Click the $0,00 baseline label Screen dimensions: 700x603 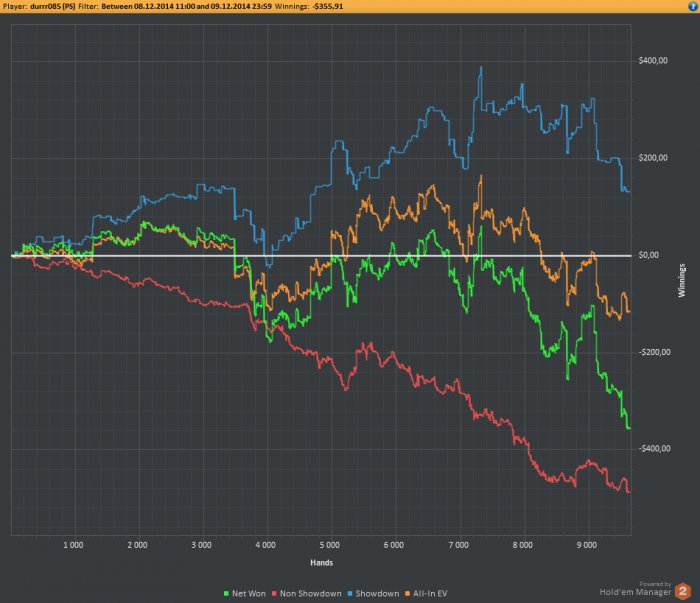click(x=649, y=255)
